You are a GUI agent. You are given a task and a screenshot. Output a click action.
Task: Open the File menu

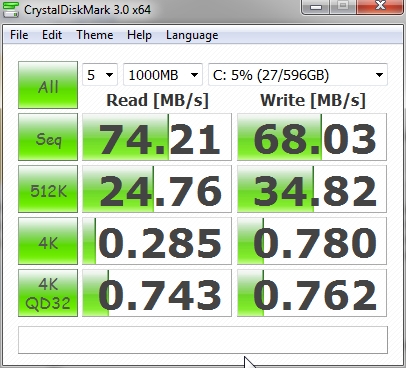click(x=19, y=35)
